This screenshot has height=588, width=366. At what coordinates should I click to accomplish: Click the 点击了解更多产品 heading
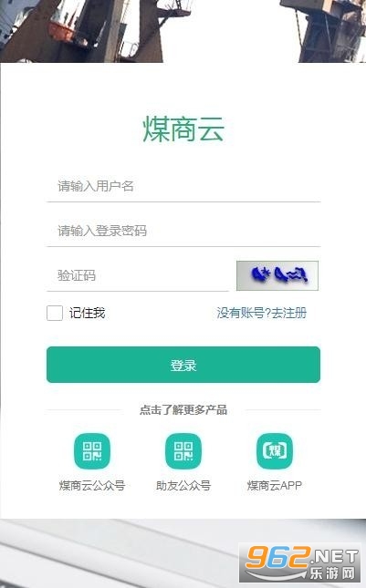[183, 409]
